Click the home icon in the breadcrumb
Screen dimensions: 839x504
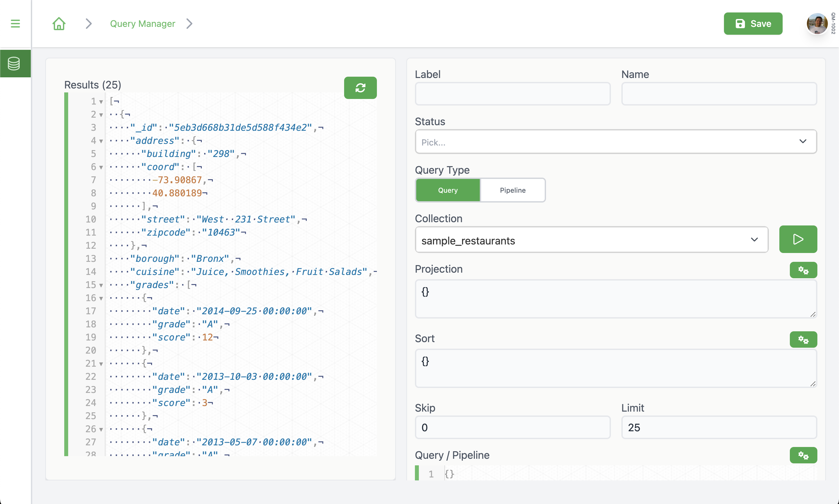[x=58, y=24]
